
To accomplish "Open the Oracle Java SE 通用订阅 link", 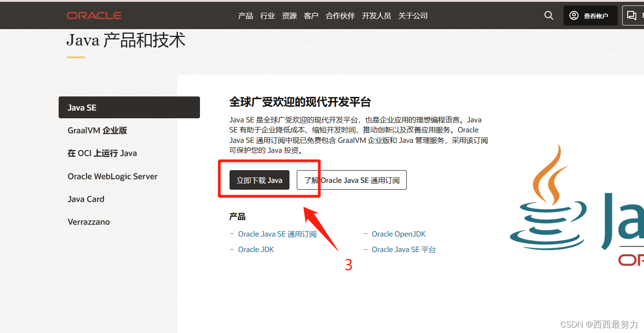I will point(277,234).
